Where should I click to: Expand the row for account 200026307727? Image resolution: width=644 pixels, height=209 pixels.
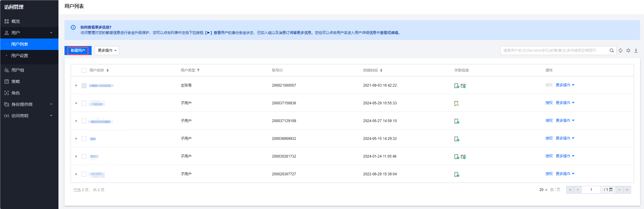point(76,174)
